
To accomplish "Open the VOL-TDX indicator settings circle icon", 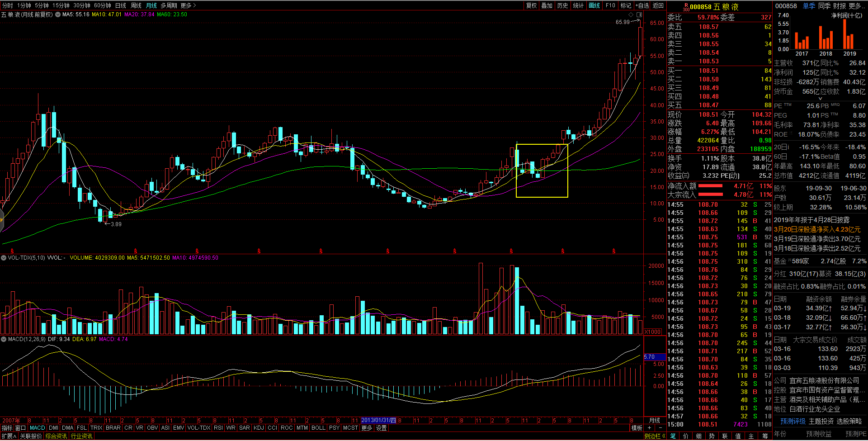I will [4, 258].
